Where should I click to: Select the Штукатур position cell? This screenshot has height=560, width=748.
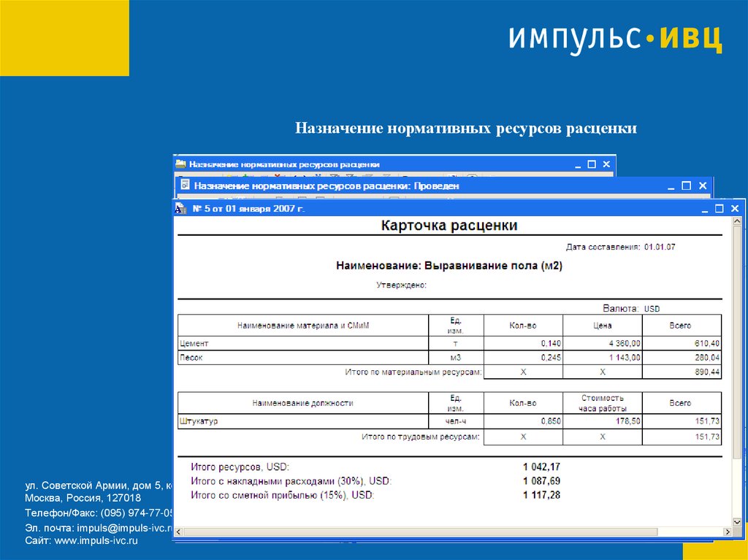pos(303,421)
